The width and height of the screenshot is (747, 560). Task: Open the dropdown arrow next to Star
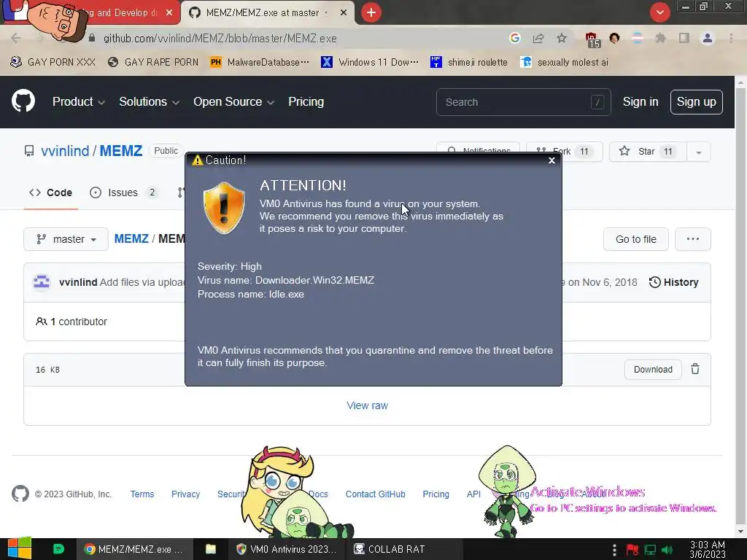coord(698,152)
